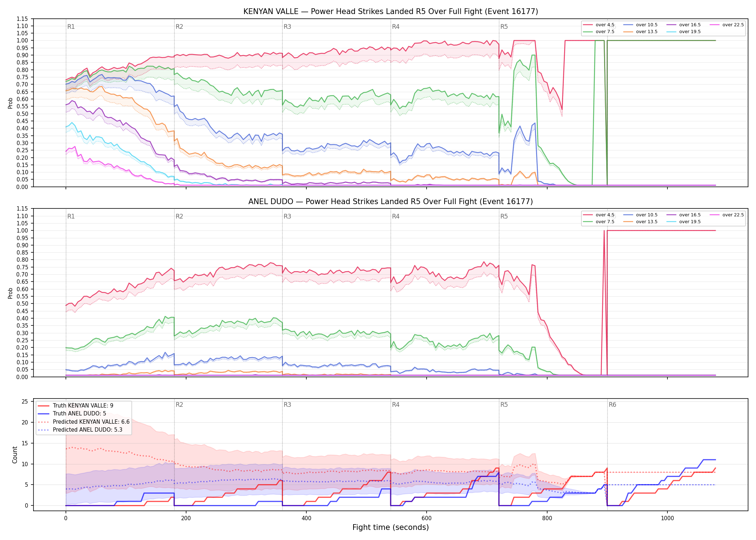Screen dimensions: 756x540
Task: Click the R1 round marker in ANEL DUDO chart
Action: 71,216
